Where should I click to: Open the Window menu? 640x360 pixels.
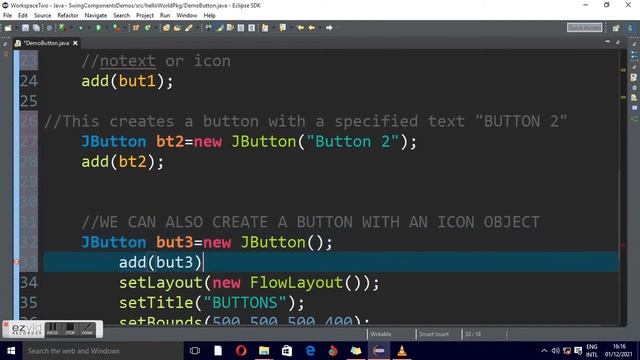coord(187,16)
